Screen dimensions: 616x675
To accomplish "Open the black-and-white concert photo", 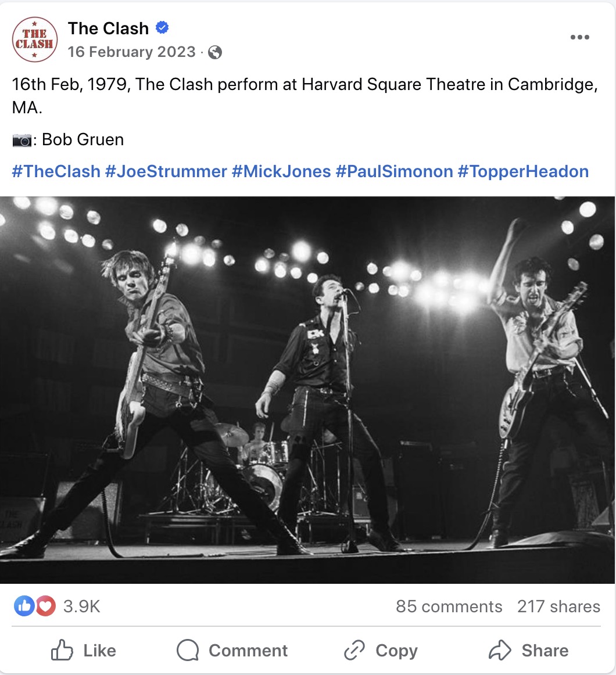I will click(307, 390).
